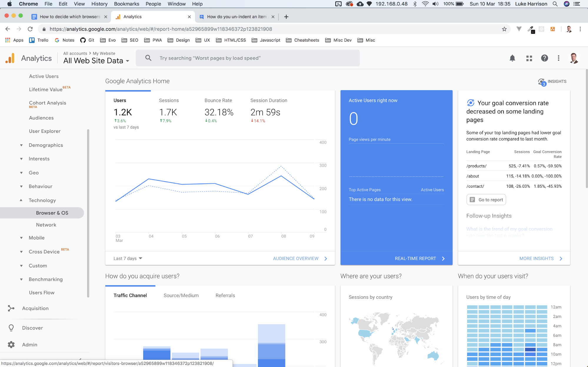
Task: Bookmark this page with star icon
Action: pyautogui.click(x=504, y=29)
